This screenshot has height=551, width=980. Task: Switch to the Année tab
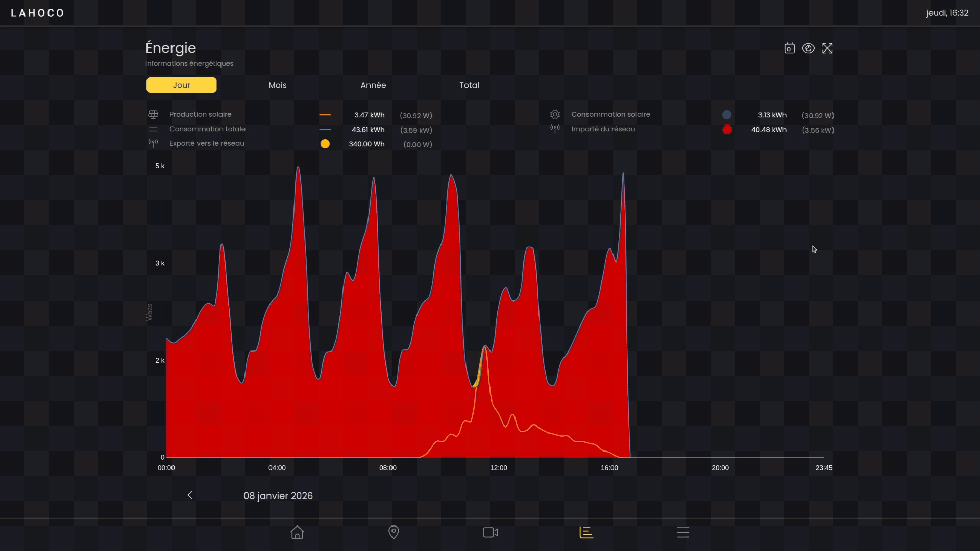pyautogui.click(x=373, y=85)
